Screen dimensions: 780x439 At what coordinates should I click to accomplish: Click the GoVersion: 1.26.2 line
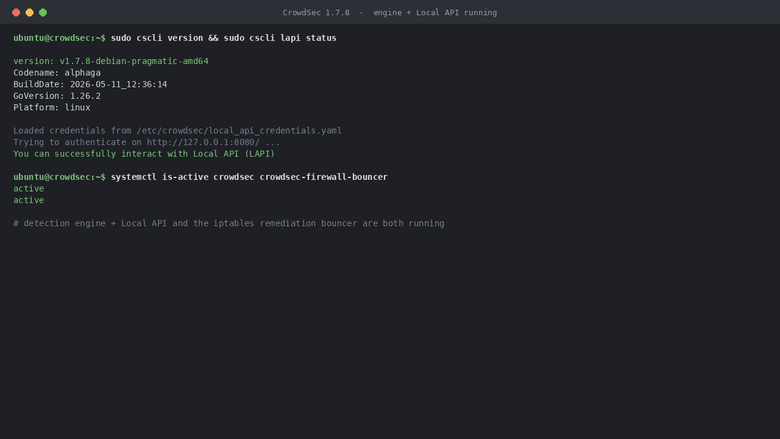[57, 96]
